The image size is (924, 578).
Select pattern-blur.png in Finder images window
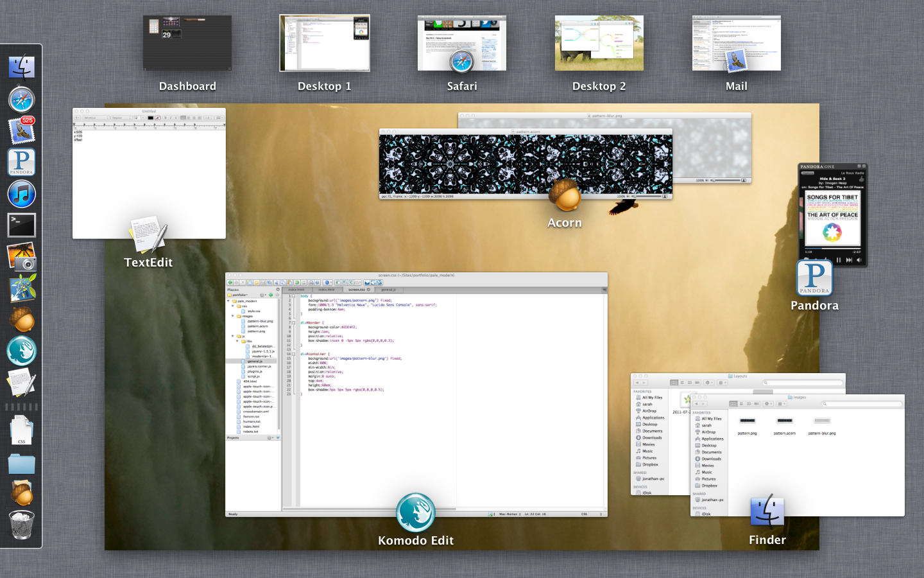click(822, 426)
